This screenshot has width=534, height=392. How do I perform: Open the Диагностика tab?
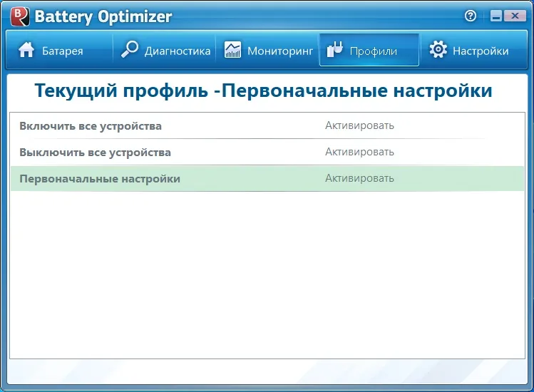click(x=164, y=50)
